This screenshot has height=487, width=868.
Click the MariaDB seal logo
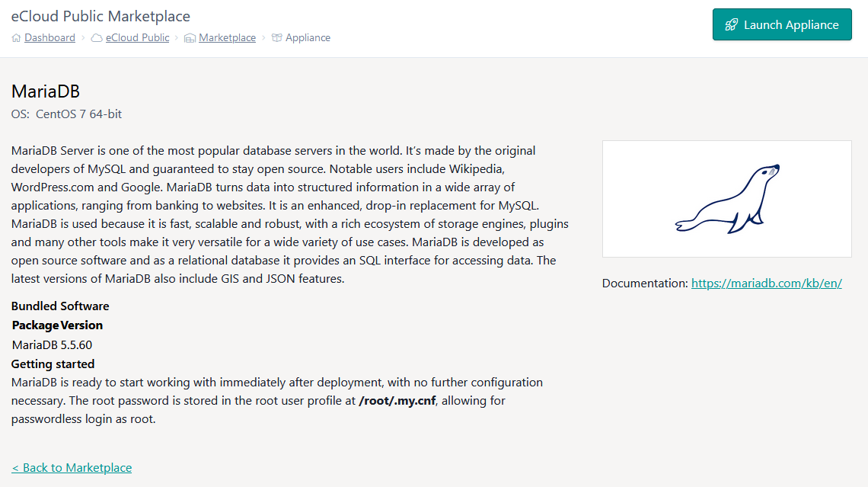tap(727, 199)
